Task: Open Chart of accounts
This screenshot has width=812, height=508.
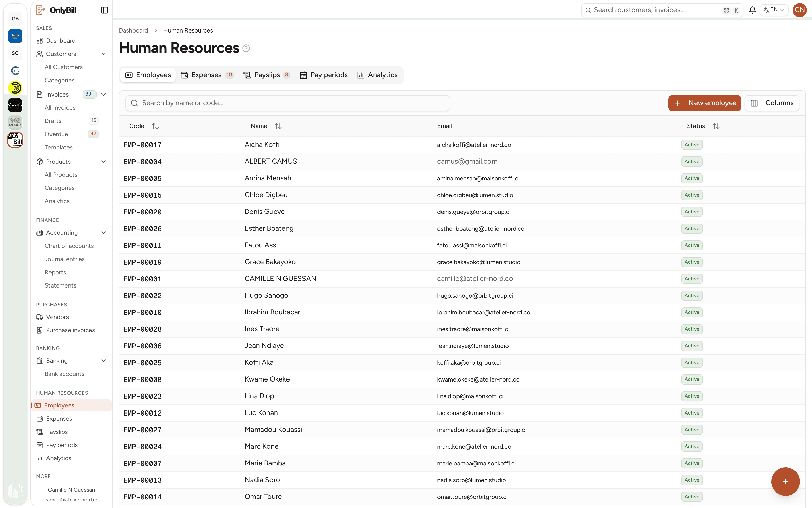Action: click(69, 246)
